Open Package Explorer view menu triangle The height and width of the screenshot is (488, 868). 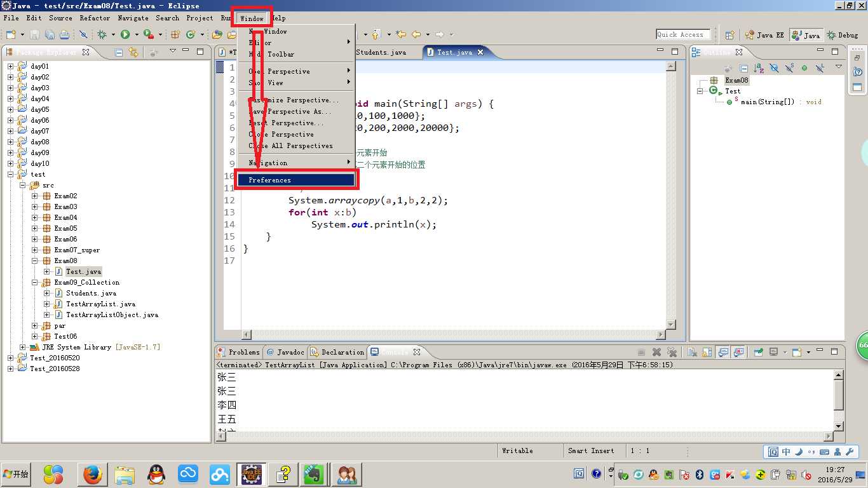[172, 51]
